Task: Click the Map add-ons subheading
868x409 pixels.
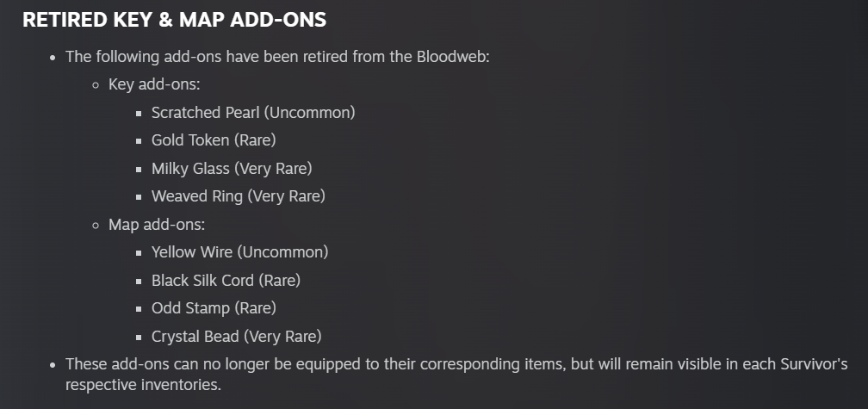Action: coord(157,224)
